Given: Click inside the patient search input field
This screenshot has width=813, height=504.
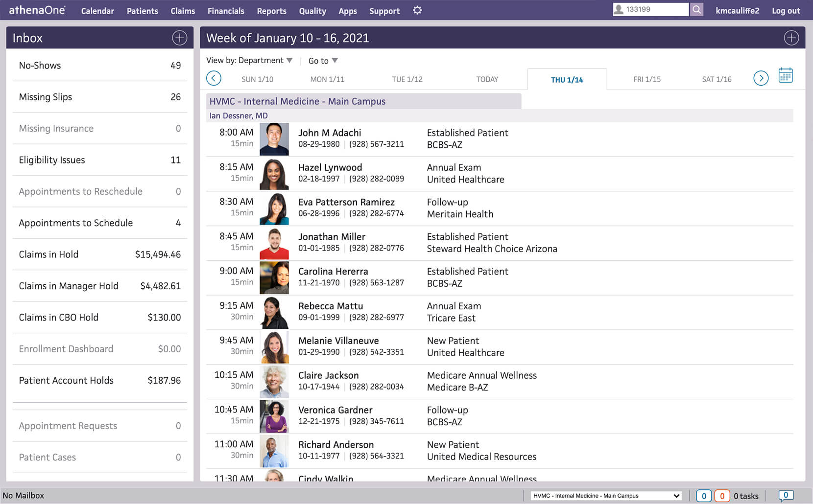Looking at the screenshot, I should (x=656, y=9).
